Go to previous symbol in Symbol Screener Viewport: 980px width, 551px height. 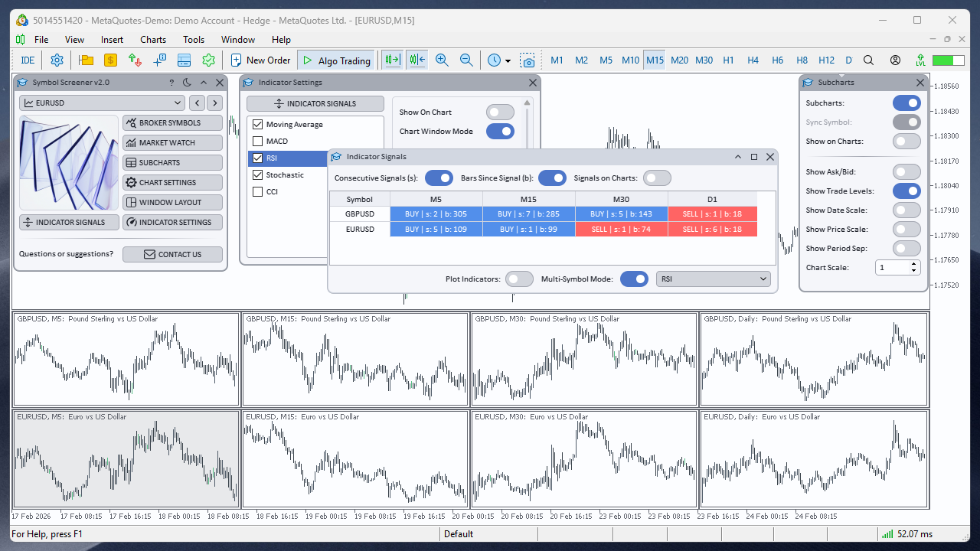click(x=197, y=103)
